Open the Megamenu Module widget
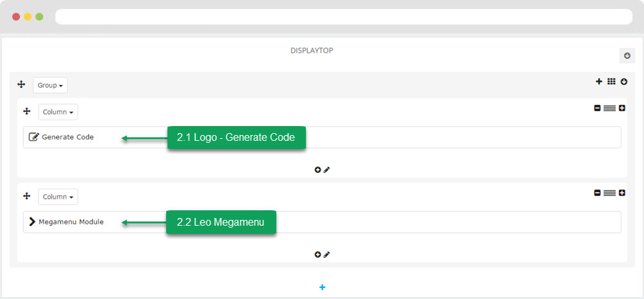The image size is (644, 299). (322, 222)
